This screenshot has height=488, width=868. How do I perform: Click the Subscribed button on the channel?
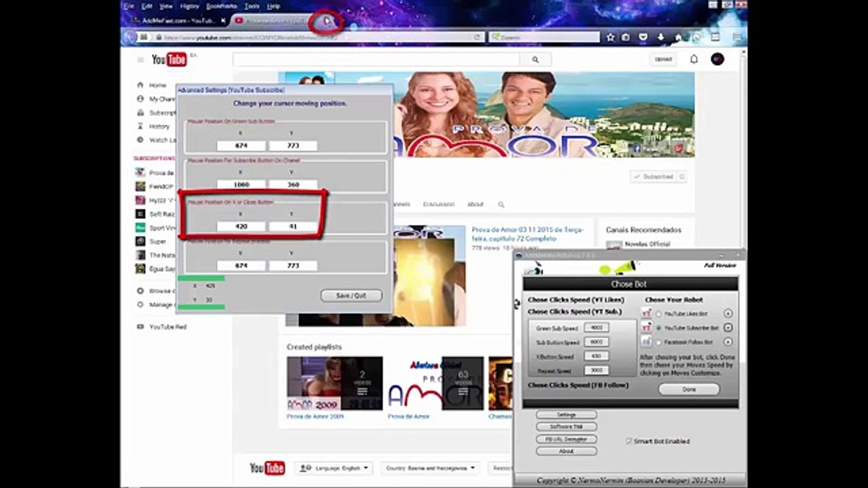click(x=658, y=176)
